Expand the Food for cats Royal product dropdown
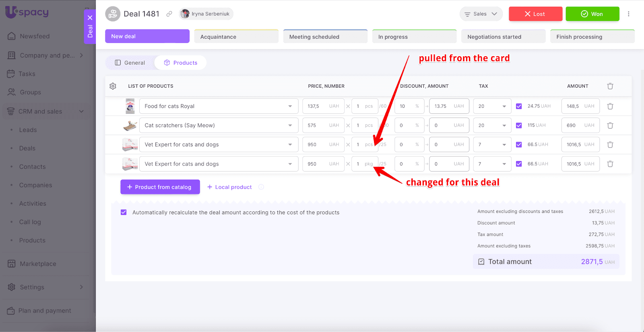 (x=290, y=106)
